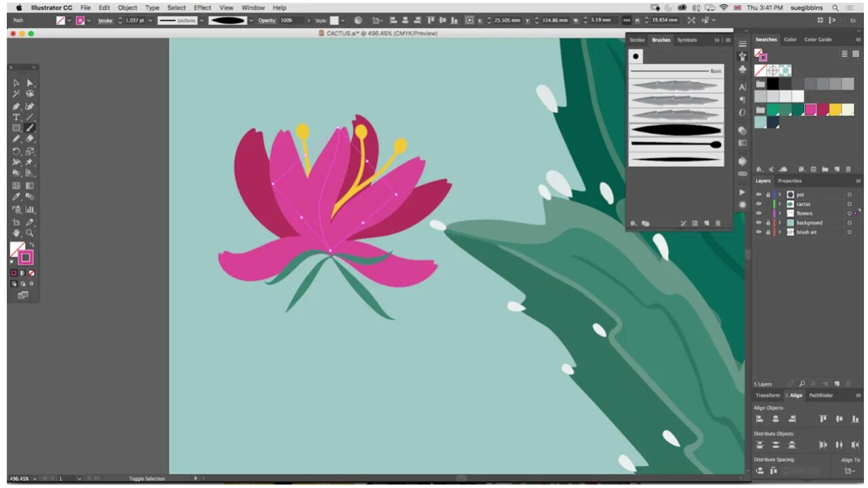Select the Column Graph tool
Screen dimensions: 868x488
coord(30,209)
